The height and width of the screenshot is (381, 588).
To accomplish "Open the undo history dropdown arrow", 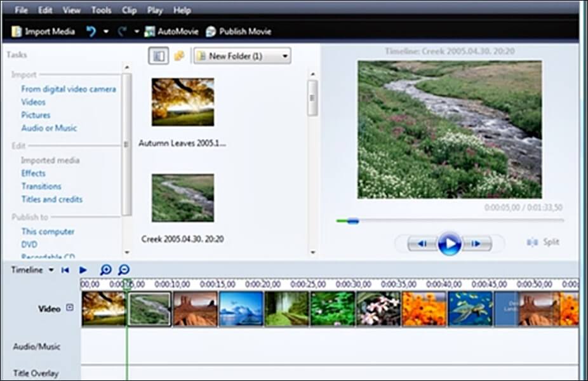I will (x=106, y=32).
